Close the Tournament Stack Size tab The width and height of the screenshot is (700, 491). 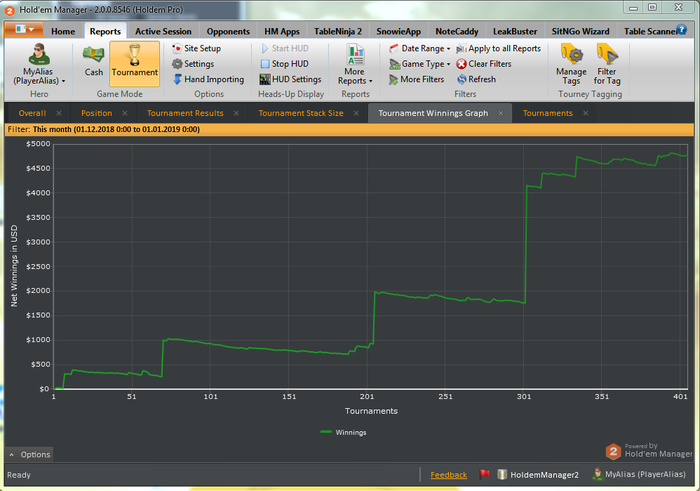point(356,113)
